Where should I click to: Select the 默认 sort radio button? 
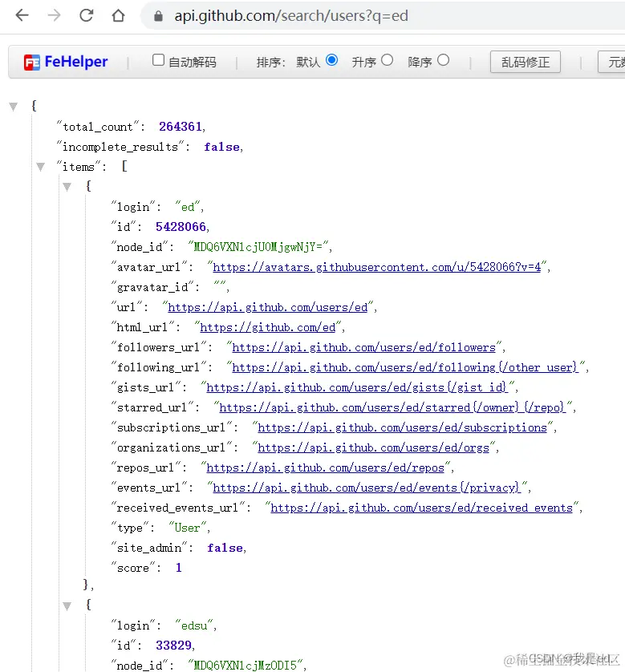point(332,60)
